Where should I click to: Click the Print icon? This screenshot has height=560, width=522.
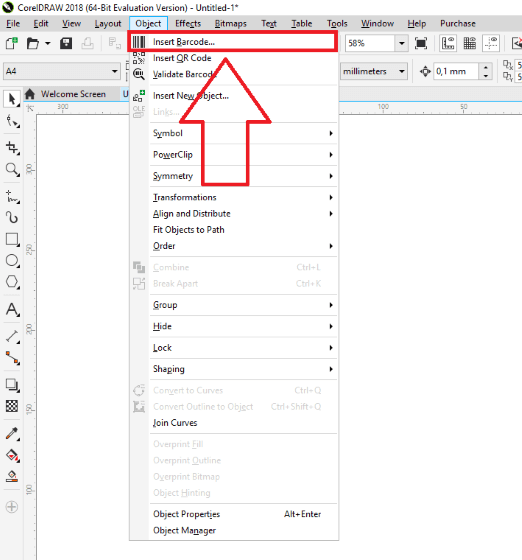click(87, 43)
